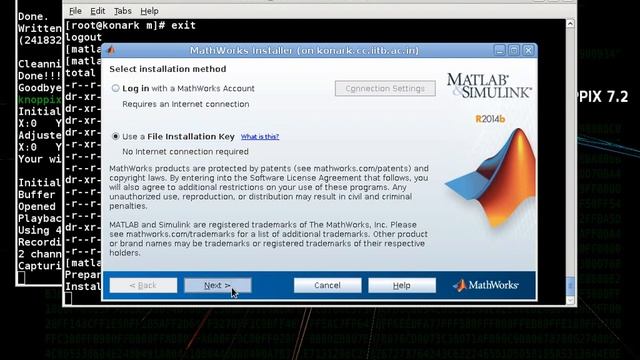
Task: Minimize the MathWorks Installer window
Action: click(500, 50)
